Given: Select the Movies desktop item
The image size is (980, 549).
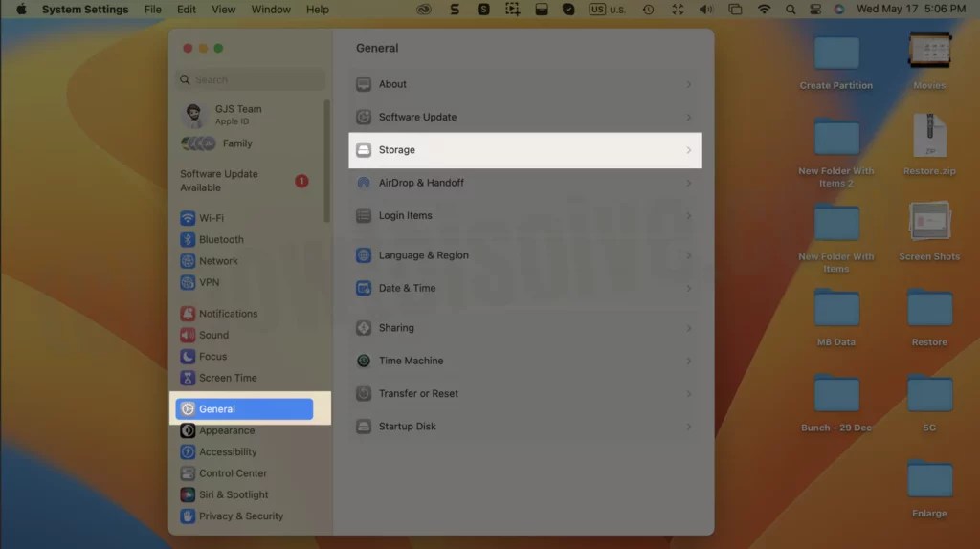Looking at the screenshot, I should 929,60.
